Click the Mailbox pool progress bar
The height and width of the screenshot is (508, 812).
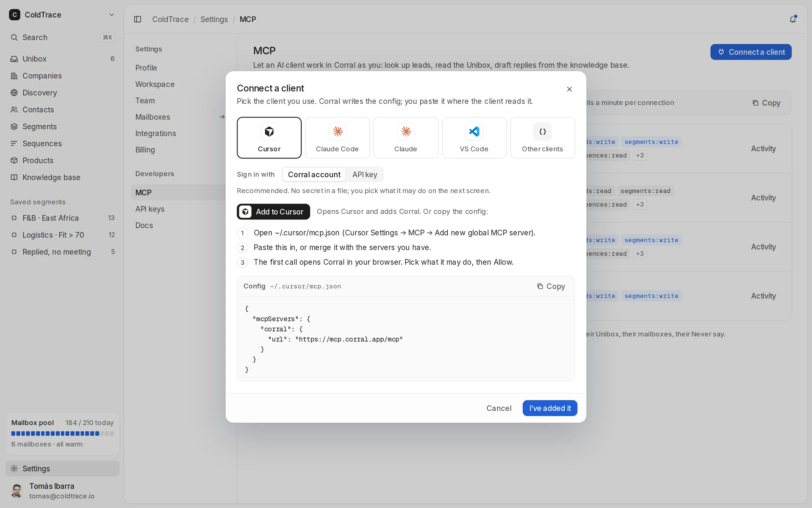coord(63,433)
